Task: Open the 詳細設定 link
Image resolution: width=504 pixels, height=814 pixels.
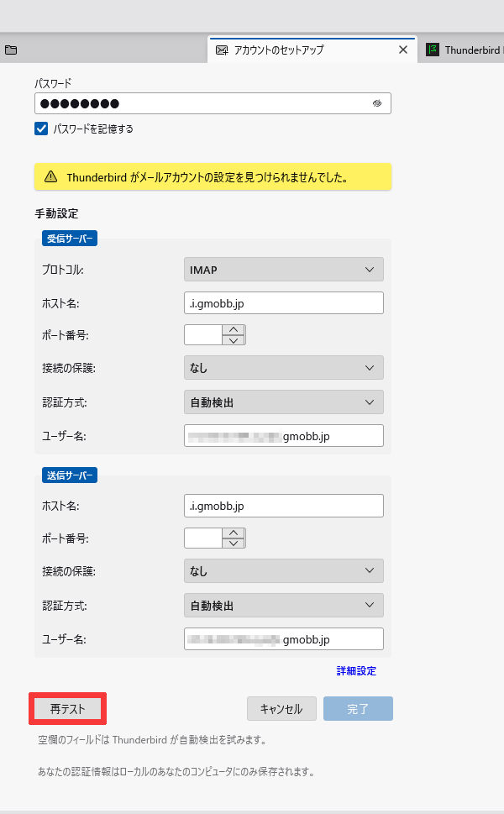Action: coord(356,671)
